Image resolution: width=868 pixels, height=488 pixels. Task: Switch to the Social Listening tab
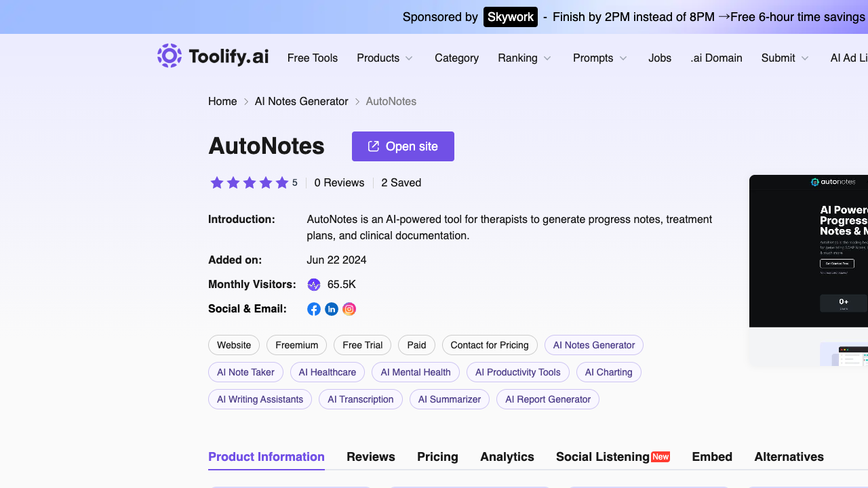point(613,457)
